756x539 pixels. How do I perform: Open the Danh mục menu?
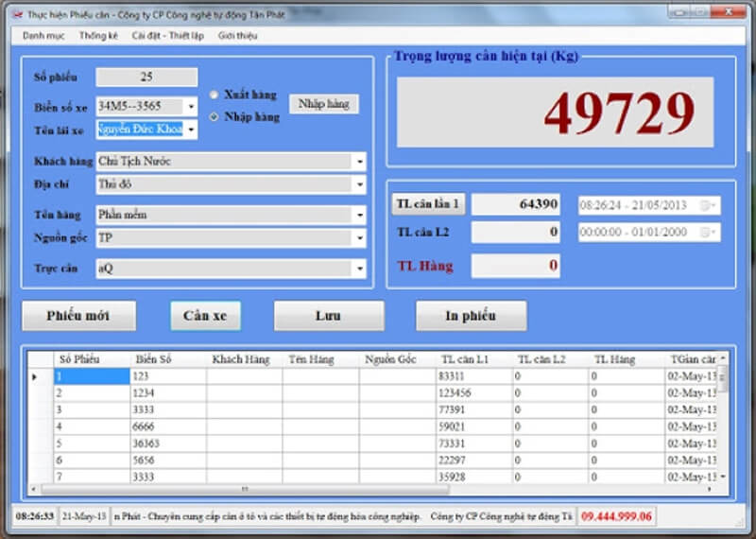tap(43, 36)
